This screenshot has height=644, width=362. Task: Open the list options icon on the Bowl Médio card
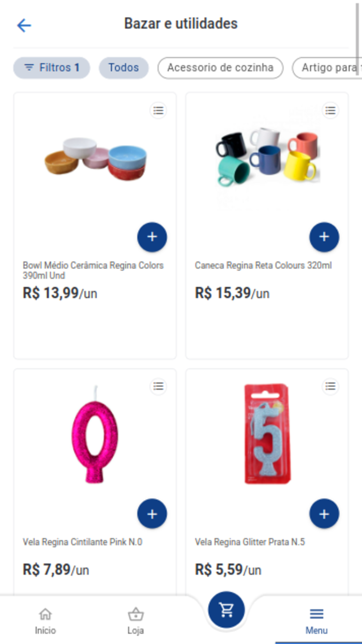point(158,110)
